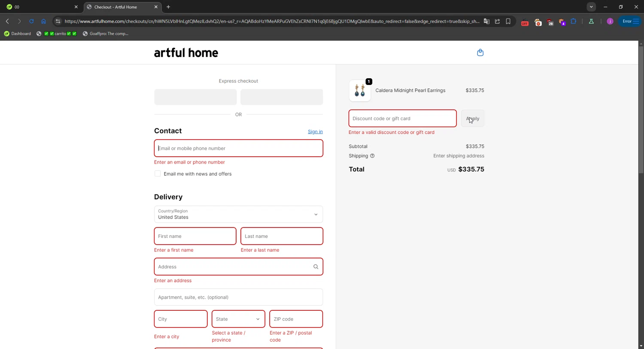Focus the ZIP code field
This screenshot has width=644, height=349.
coord(296,319)
